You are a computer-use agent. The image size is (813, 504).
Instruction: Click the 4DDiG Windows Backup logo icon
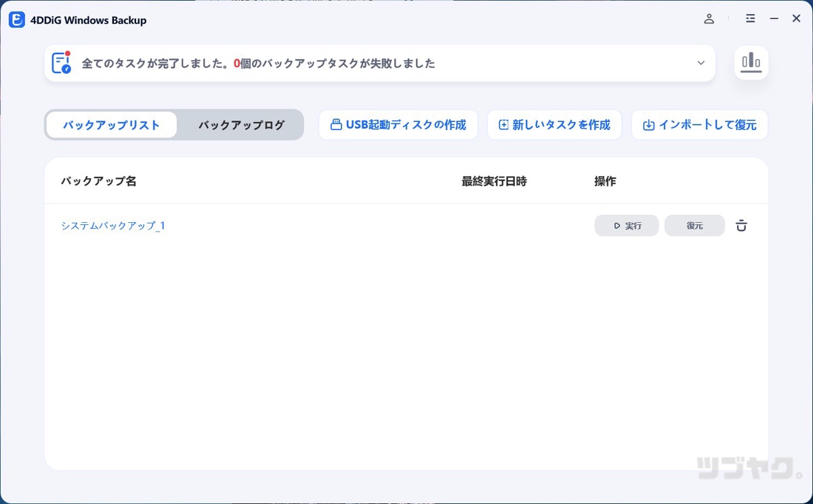pos(16,20)
